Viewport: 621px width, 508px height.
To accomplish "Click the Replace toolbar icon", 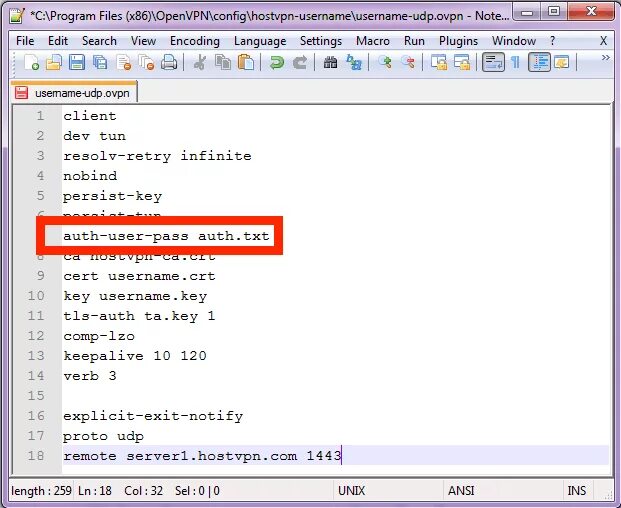I will [354, 63].
